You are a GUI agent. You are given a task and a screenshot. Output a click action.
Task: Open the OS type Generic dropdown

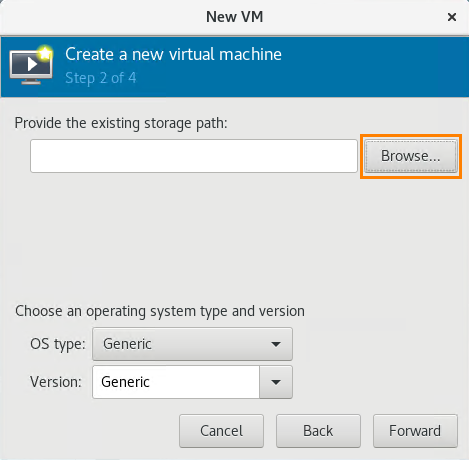click(x=192, y=344)
